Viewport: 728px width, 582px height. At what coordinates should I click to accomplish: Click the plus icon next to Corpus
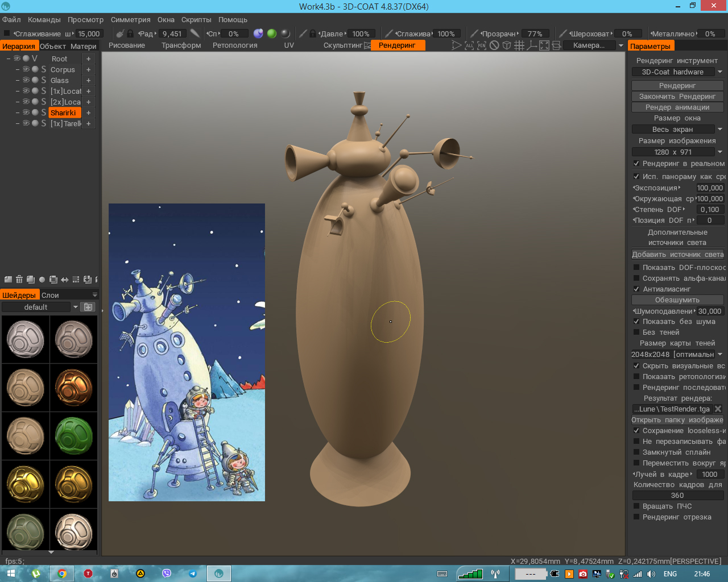(88, 69)
